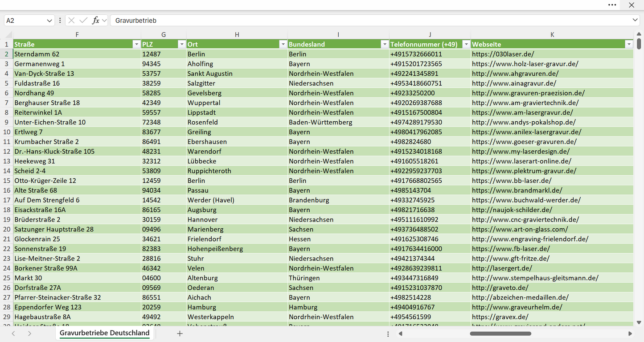Viewport: 644px width, 342px height.
Task: Open the Webseite column filter dropdown
Action: (629, 44)
